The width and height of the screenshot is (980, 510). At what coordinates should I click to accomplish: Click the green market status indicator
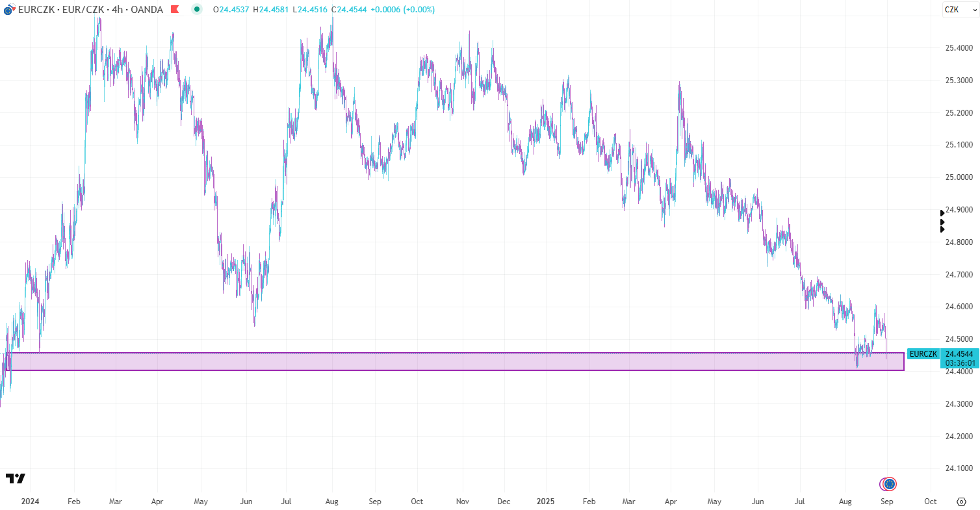click(196, 9)
